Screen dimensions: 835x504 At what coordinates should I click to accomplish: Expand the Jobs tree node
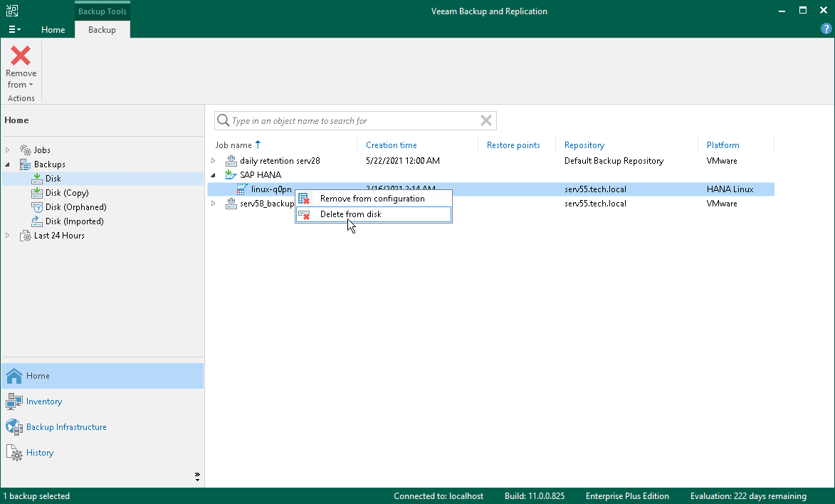tap(7, 150)
